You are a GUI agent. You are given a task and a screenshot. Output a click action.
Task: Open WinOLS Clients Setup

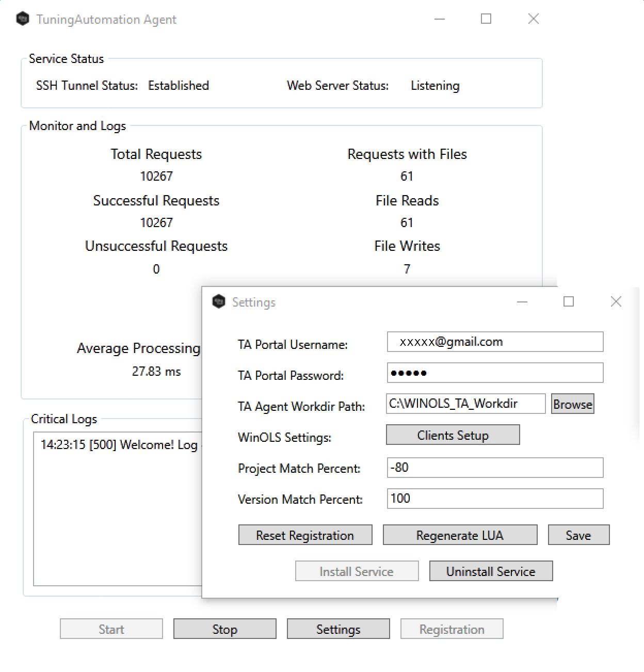pos(453,435)
